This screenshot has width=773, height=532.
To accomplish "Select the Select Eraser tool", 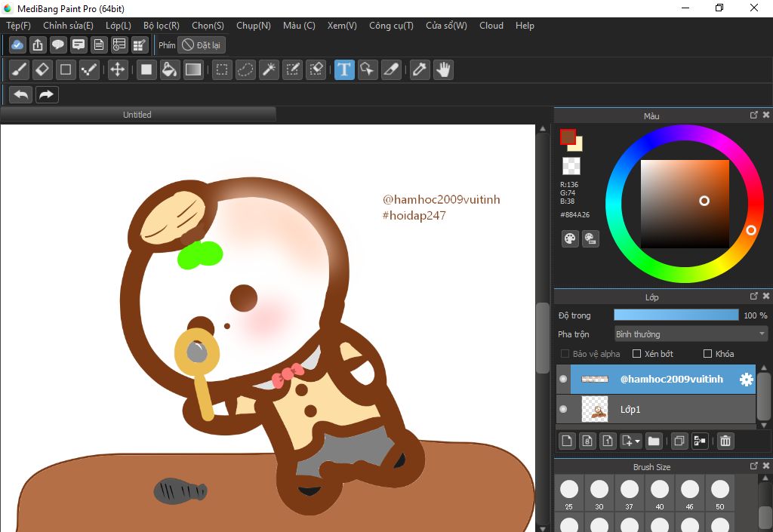I will (x=316, y=69).
